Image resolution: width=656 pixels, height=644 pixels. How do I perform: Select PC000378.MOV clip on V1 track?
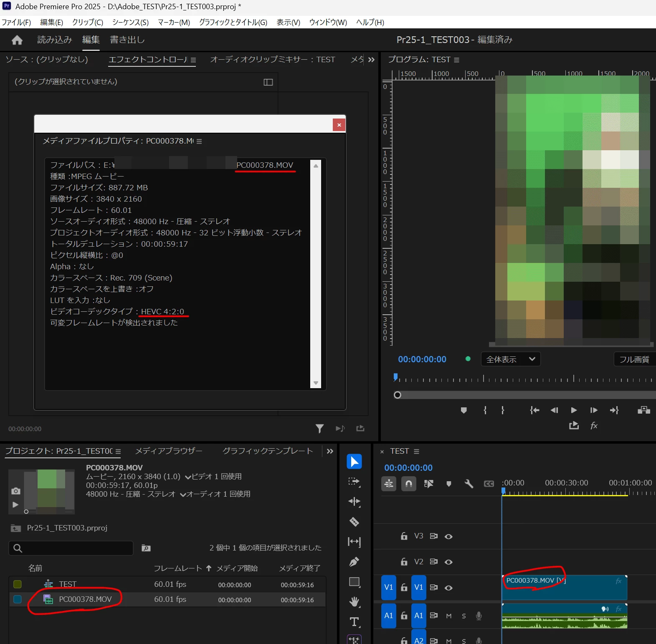564,588
